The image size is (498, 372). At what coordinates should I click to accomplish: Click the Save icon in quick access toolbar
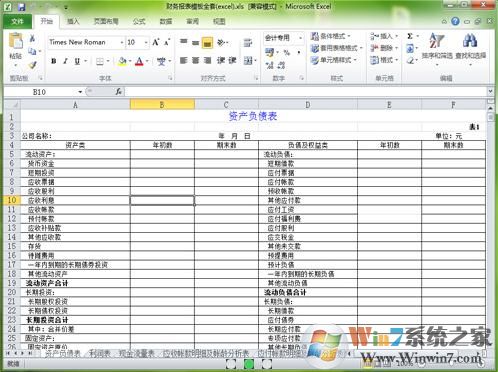coord(21,7)
